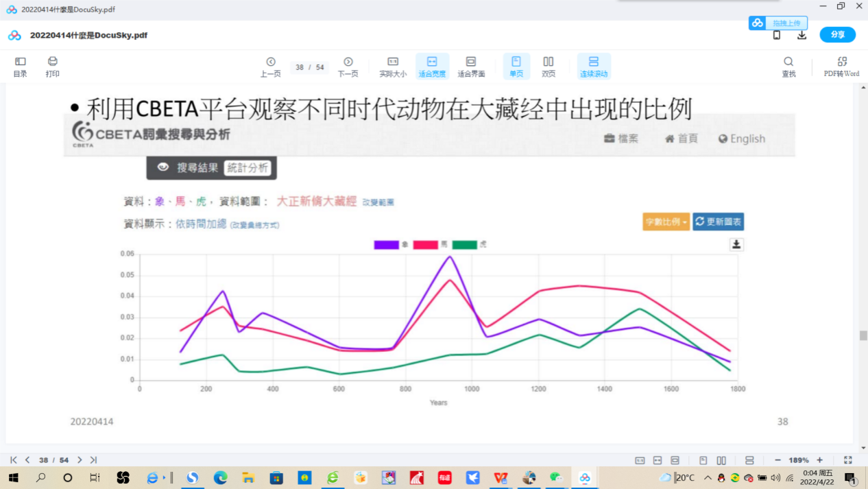
Task: Zoom in using bottom plus button
Action: 819,460
